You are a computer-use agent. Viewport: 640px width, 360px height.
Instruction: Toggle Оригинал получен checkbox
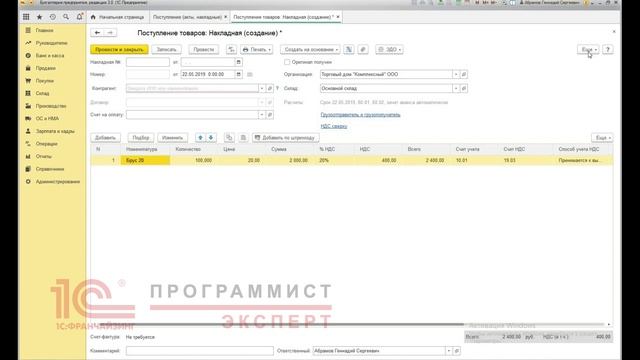287,62
